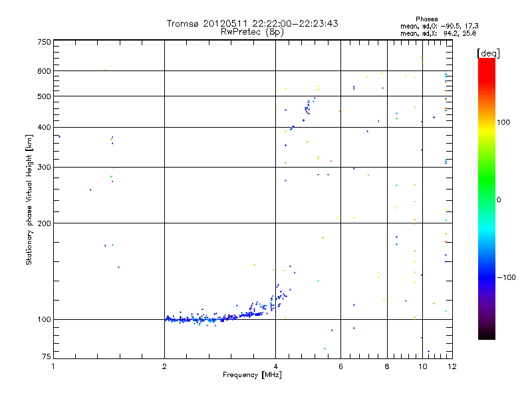Click the x-axis tick label '6'
This screenshot has width=532, height=399.
click(340, 366)
